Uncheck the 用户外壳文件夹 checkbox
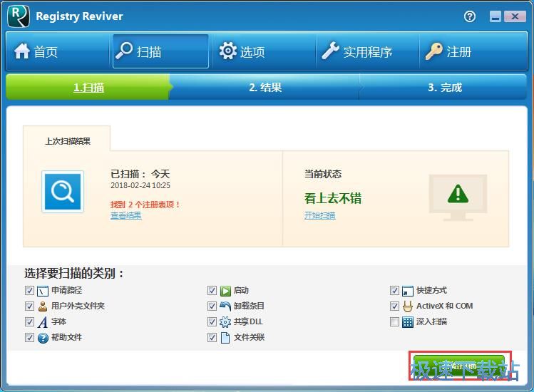 coord(30,306)
